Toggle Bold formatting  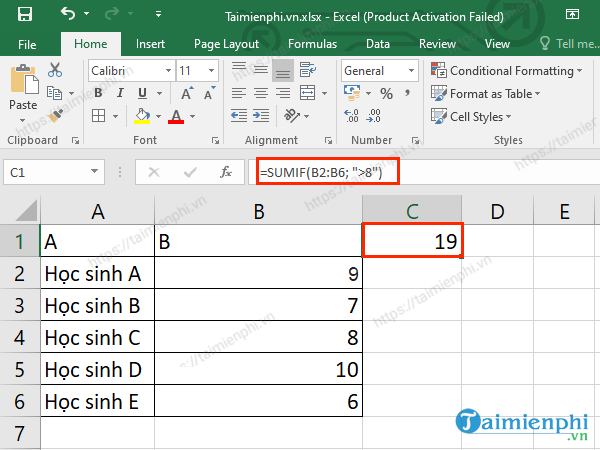(97, 94)
